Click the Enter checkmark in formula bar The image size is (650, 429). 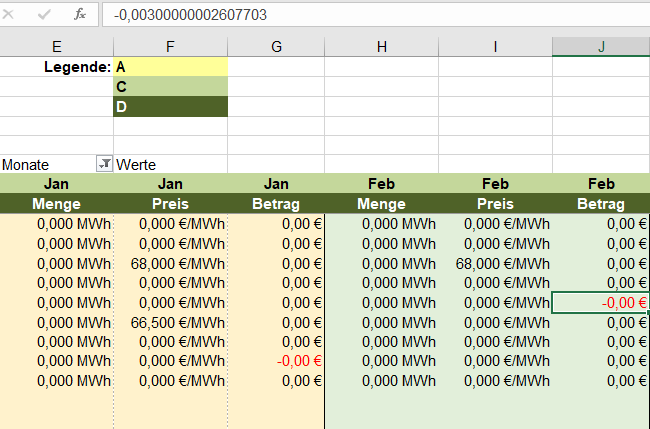coord(44,15)
